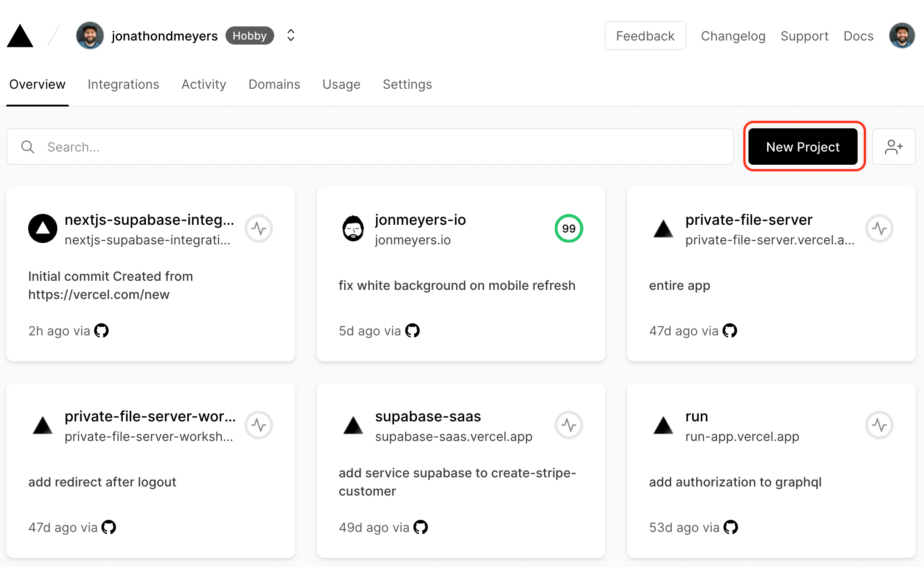Image resolution: width=924 pixels, height=567 pixels.
Task: Switch to the Settings tab
Action: (x=407, y=84)
